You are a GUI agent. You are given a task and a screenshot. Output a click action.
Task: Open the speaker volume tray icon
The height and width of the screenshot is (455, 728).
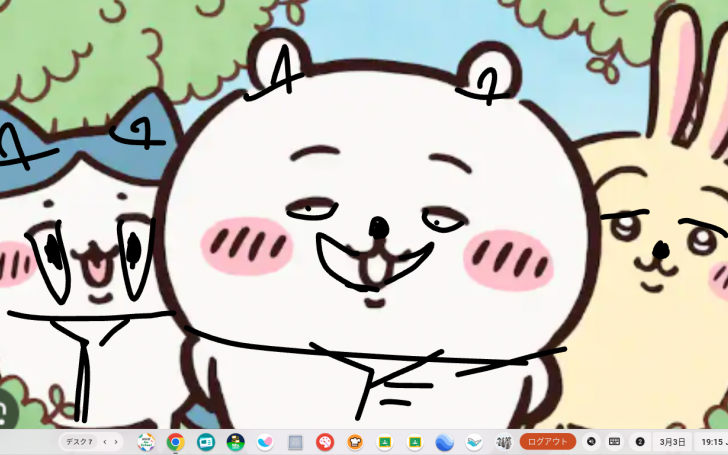pos(591,442)
